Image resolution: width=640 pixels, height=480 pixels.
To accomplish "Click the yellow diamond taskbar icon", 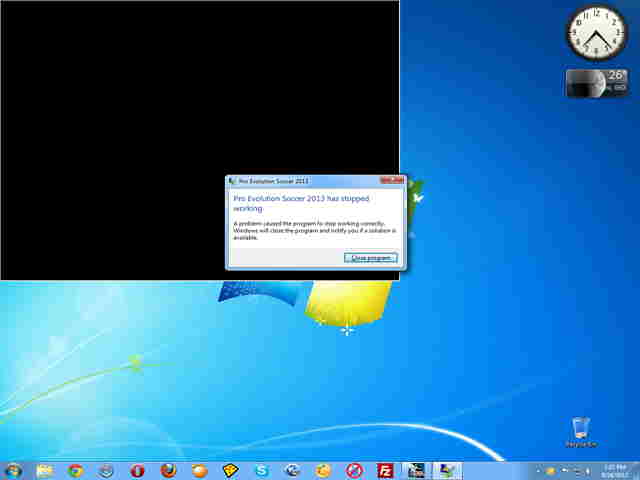I will [230, 471].
